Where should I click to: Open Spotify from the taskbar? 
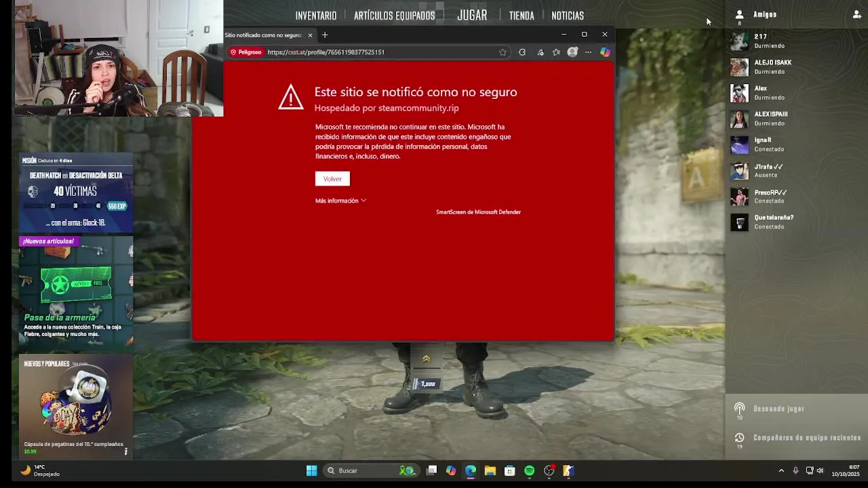pyautogui.click(x=529, y=470)
